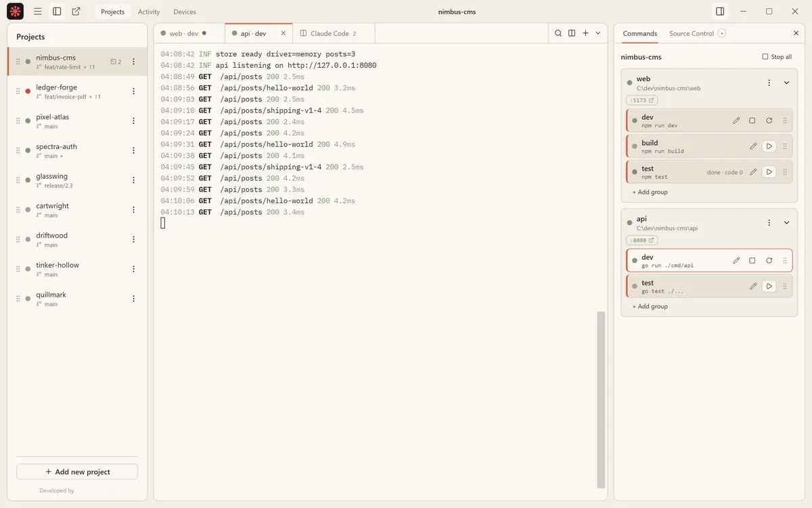The height and width of the screenshot is (508, 812).
Task: Switch to the Source Control tab
Action: [x=697, y=33]
